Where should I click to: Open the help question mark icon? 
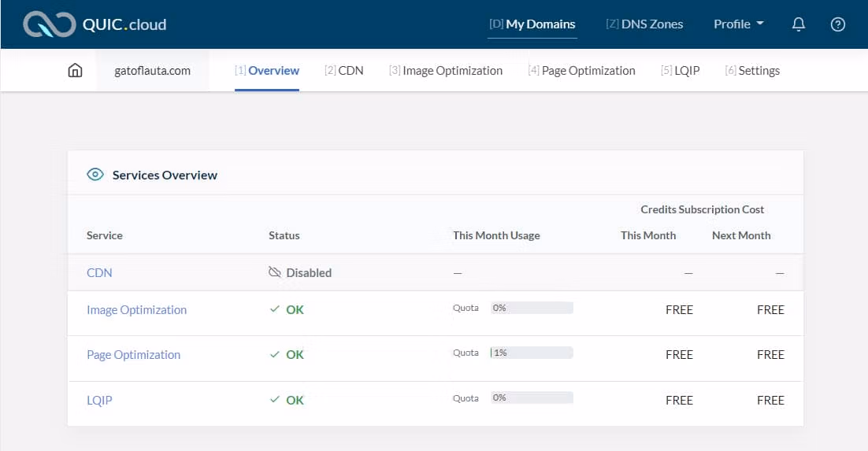tap(837, 24)
